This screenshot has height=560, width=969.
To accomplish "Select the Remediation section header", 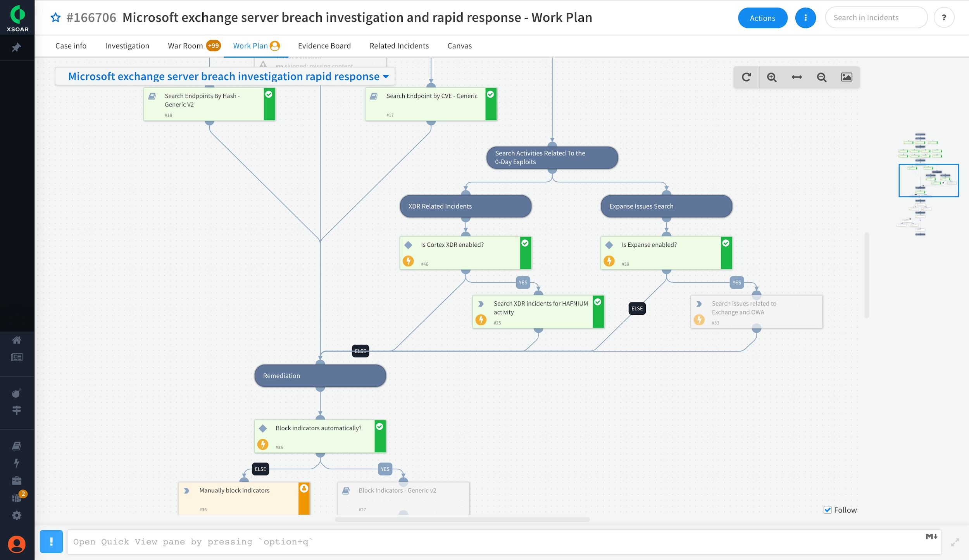I will [x=320, y=376].
